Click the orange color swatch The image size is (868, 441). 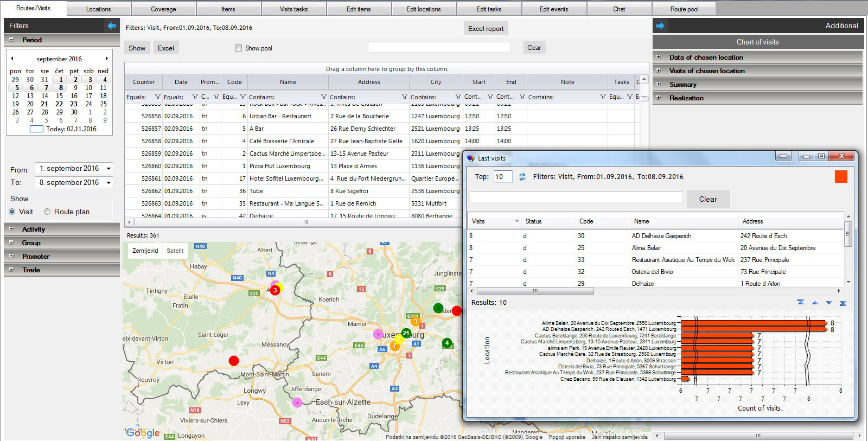840,177
